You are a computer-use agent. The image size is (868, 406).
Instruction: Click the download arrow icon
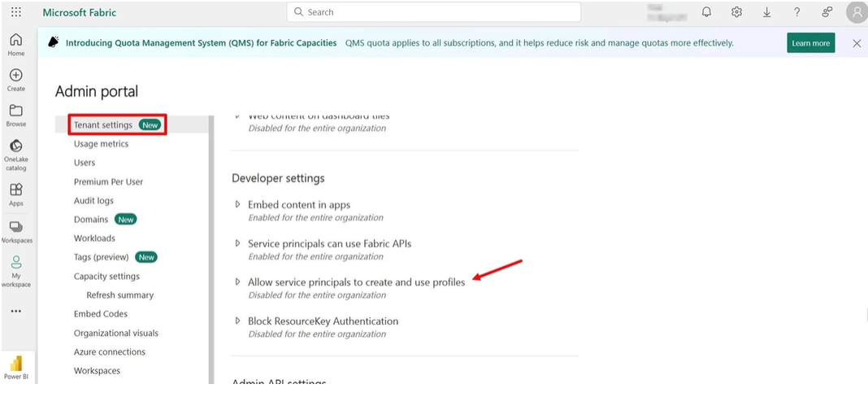pyautogui.click(x=766, y=12)
